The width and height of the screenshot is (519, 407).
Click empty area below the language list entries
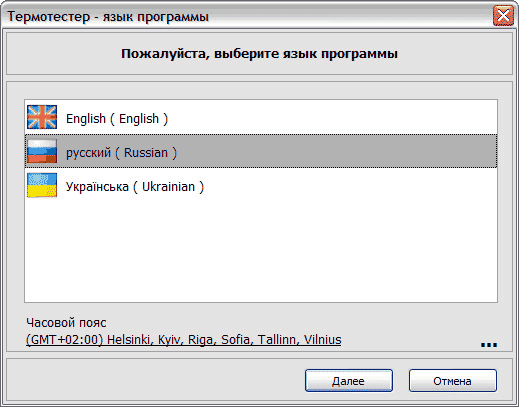coord(261,252)
